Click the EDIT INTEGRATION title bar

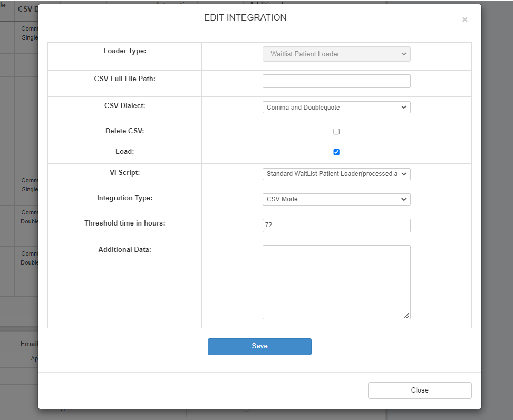tap(245, 17)
